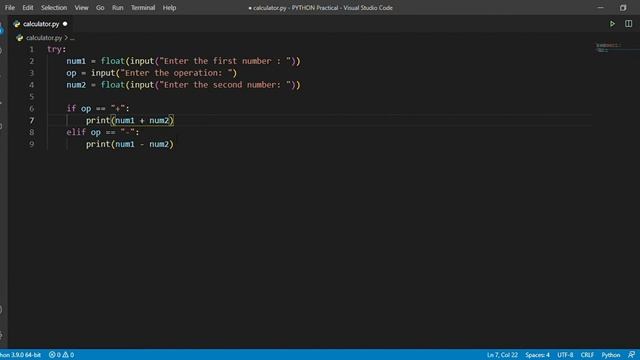640x360 pixels.
Task: Select the Python 3.9.0 64-bit interpreter
Action: click(x=20, y=355)
